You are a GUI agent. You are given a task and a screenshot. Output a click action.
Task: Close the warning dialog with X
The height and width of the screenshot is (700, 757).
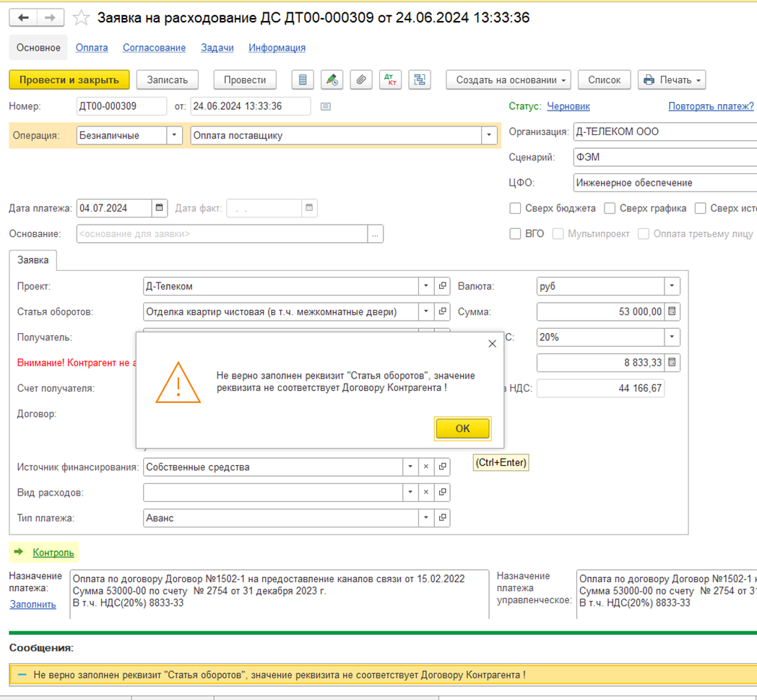click(x=492, y=344)
